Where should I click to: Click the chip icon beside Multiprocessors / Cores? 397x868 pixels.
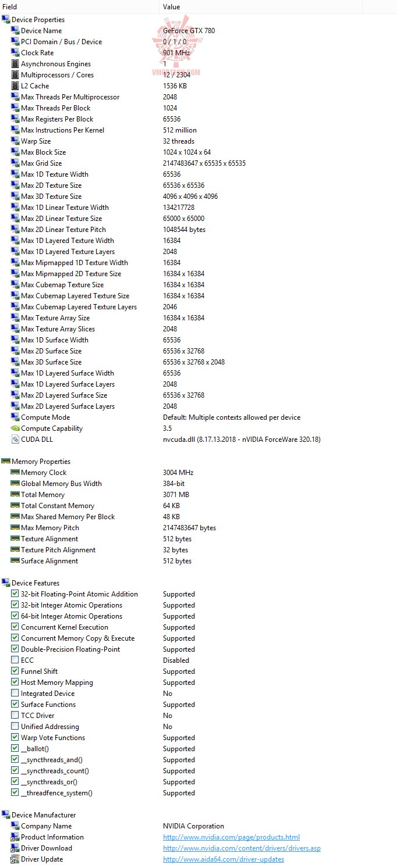15,75
